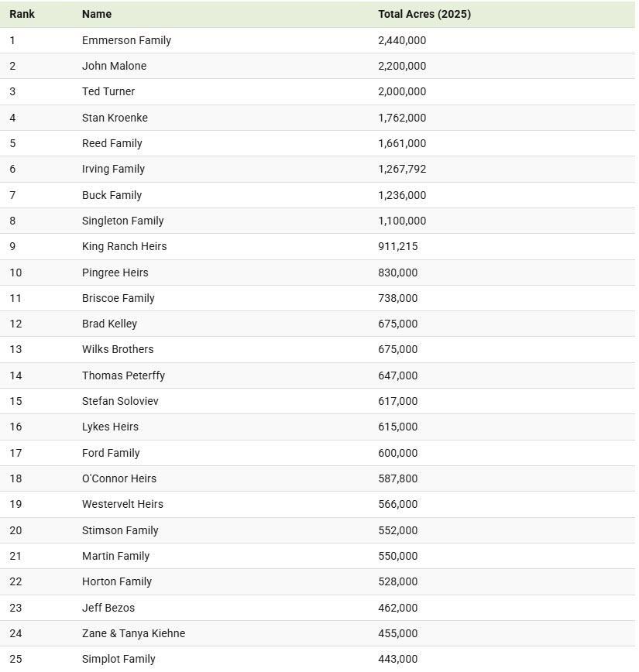Click the Stan Kroenke row name
The width and height of the screenshot is (639, 672).
(x=115, y=118)
